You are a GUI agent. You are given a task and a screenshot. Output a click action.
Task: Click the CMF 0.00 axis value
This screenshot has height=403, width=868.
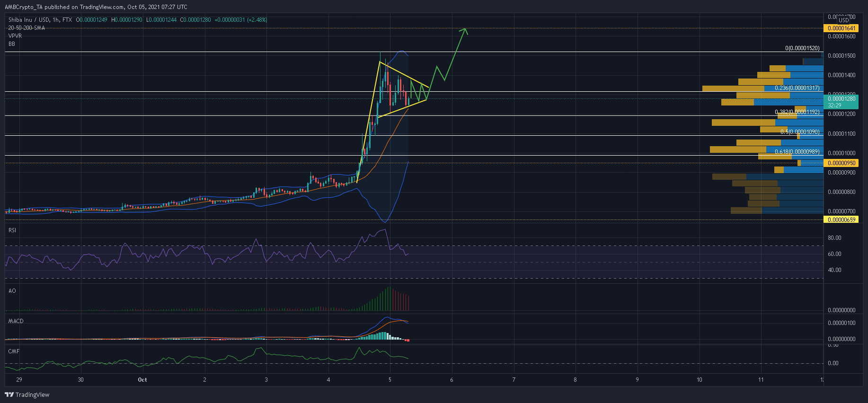pyautogui.click(x=833, y=363)
